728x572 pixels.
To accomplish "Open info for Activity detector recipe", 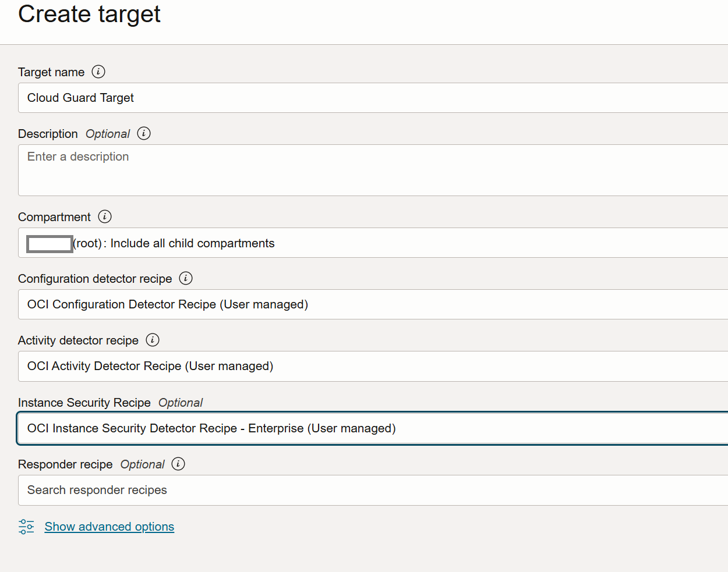I will pos(153,340).
